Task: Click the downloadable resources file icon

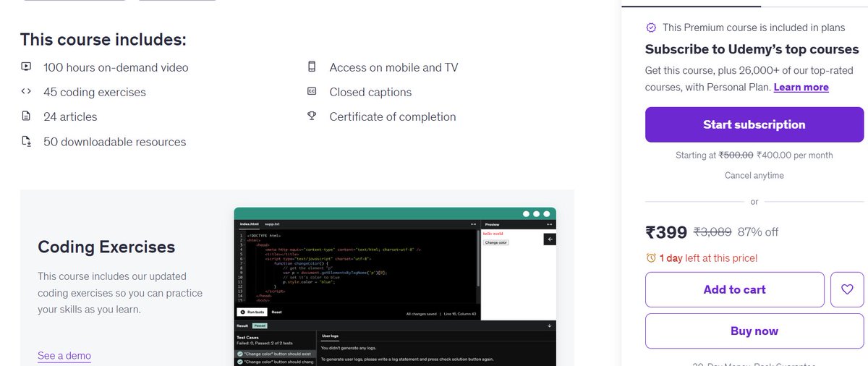Action: point(26,142)
